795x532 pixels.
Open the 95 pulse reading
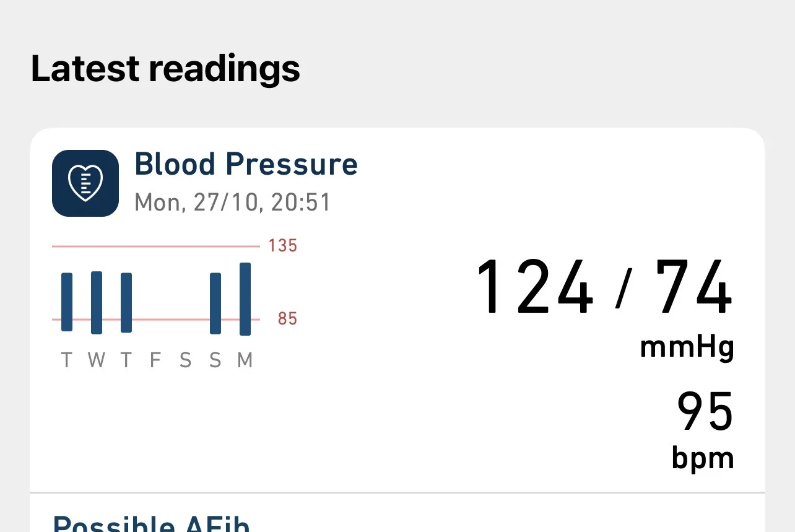pyautogui.click(x=705, y=412)
